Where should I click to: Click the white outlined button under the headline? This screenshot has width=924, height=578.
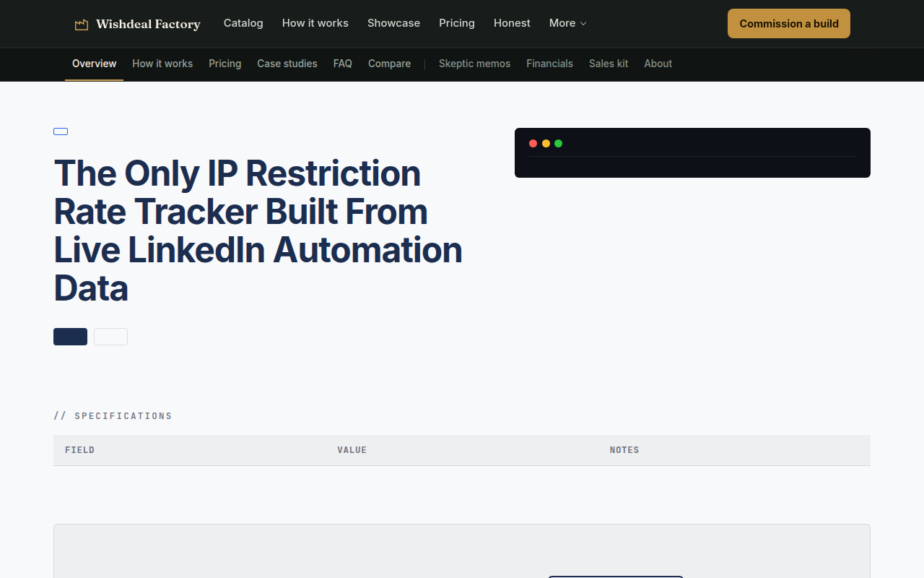pyautogui.click(x=110, y=337)
